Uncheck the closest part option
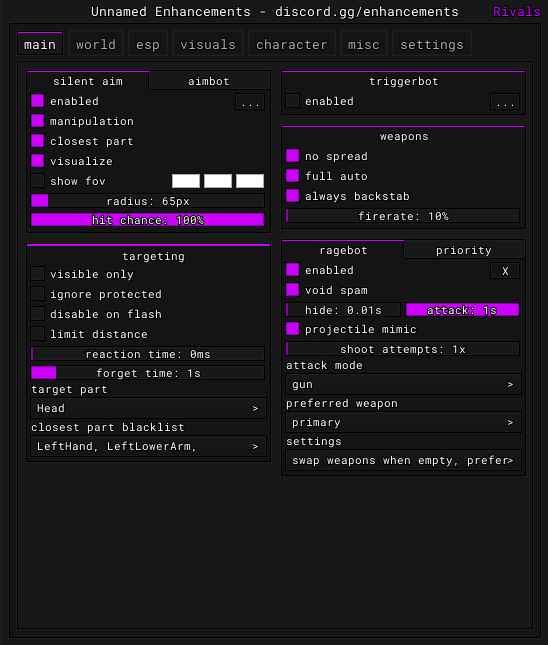The image size is (548, 645). click(37, 141)
